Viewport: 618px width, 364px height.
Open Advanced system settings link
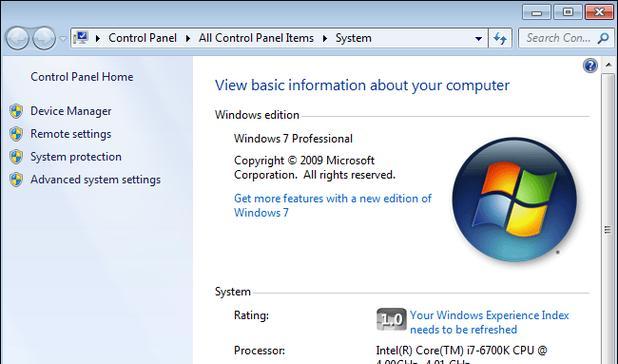(96, 180)
